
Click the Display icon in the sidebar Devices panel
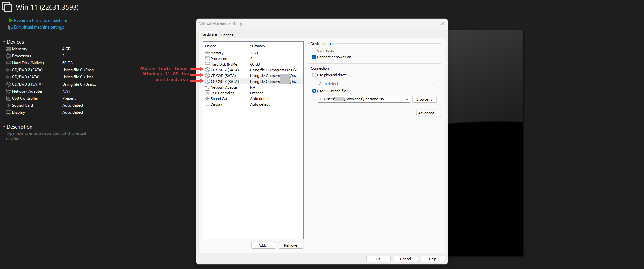9,112
